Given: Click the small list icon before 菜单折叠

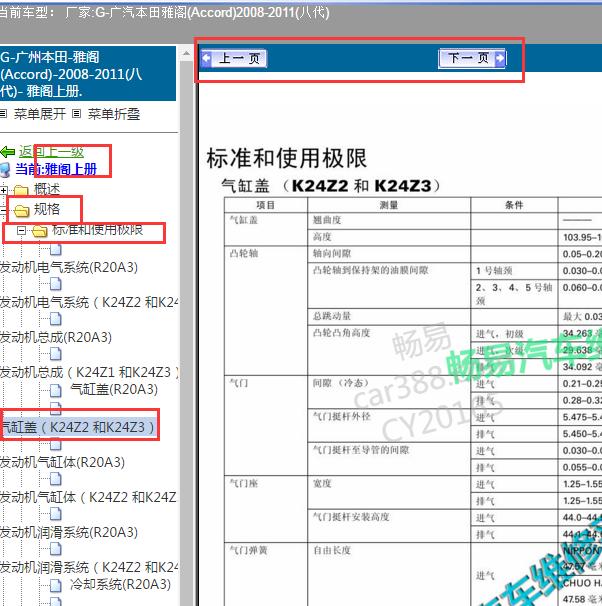Looking at the screenshot, I should 77,114.
